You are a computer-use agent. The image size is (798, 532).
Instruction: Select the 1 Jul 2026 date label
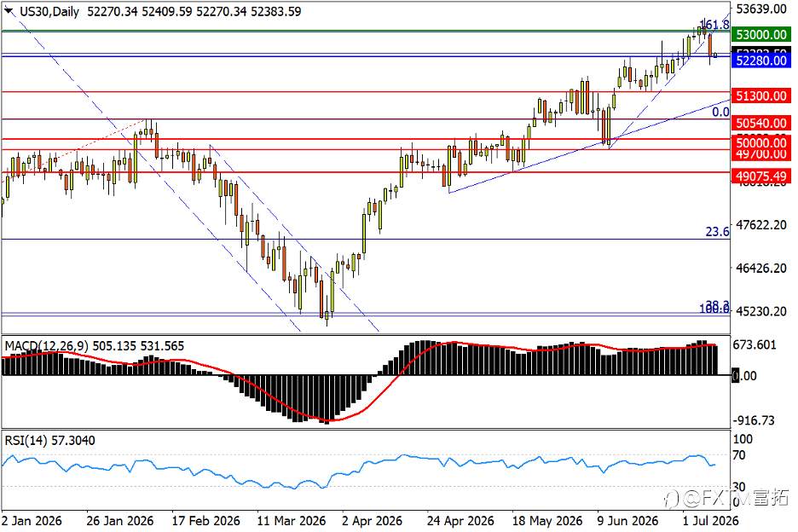point(710,521)
